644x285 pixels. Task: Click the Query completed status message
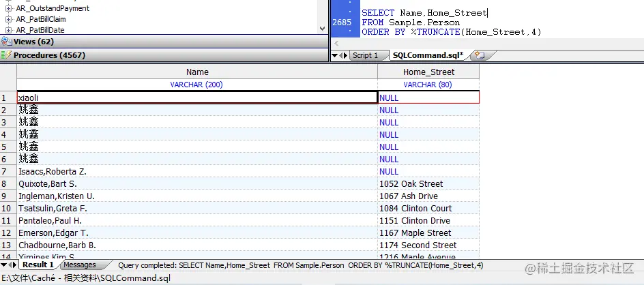(x=301, y=265)
